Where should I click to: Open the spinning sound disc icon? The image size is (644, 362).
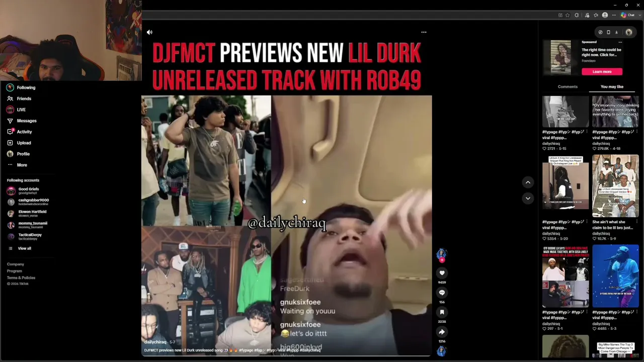(441, 351)
